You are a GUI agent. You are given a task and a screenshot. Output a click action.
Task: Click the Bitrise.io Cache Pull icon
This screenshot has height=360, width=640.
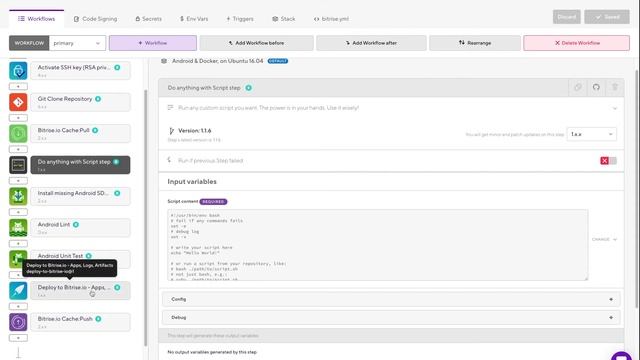[x=18, y=133]
